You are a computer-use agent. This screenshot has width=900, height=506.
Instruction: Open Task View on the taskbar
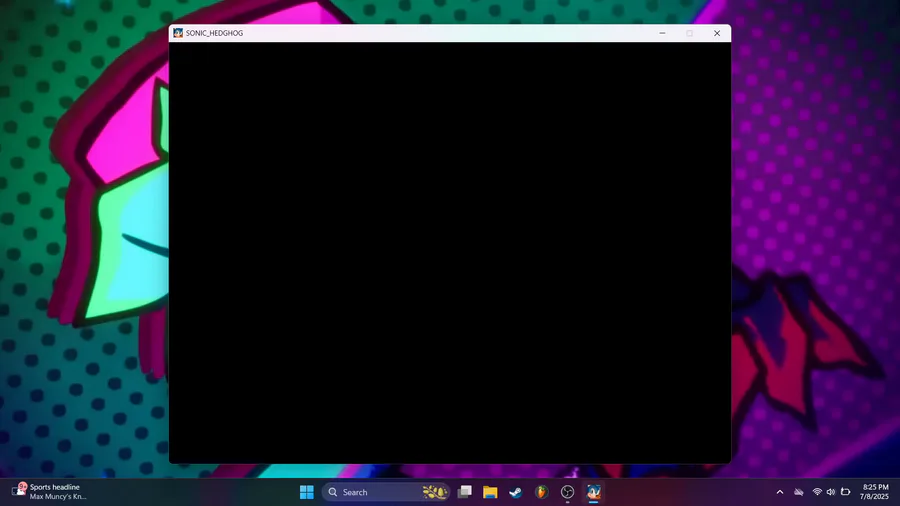coord(464,492)
